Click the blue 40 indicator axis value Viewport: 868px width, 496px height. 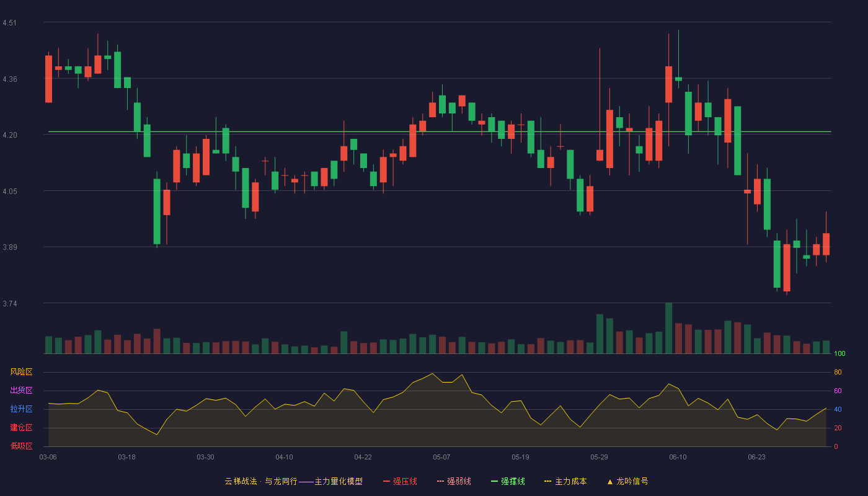pyautogui.click(x=838, y=409)
